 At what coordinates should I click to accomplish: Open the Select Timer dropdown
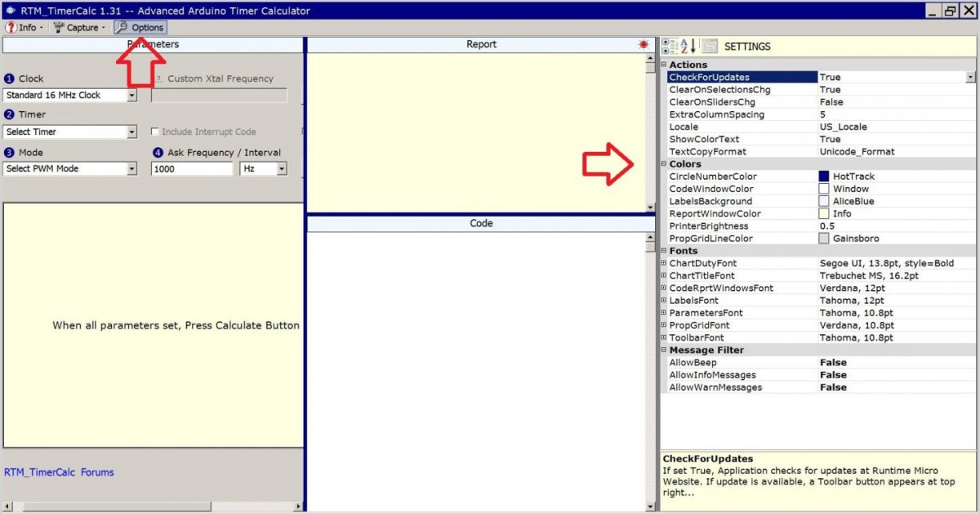coord(132,132)
